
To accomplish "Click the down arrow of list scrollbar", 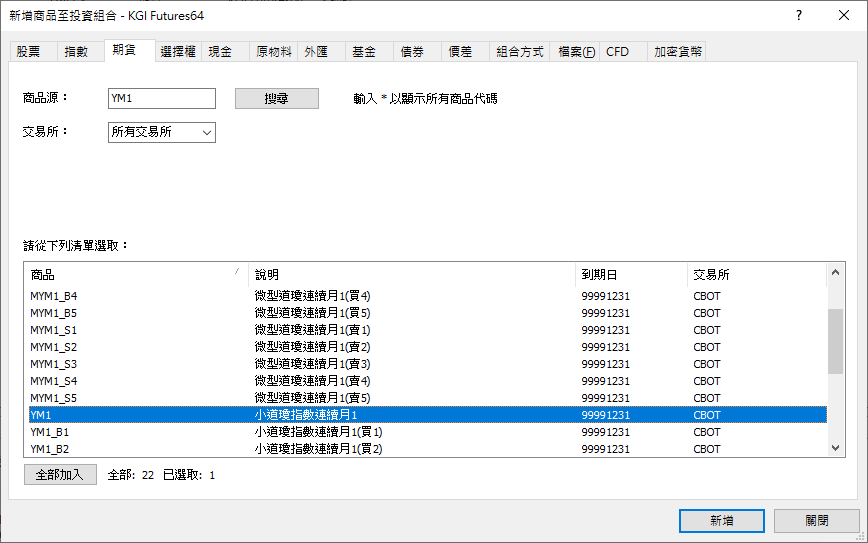I will (835, 448).
